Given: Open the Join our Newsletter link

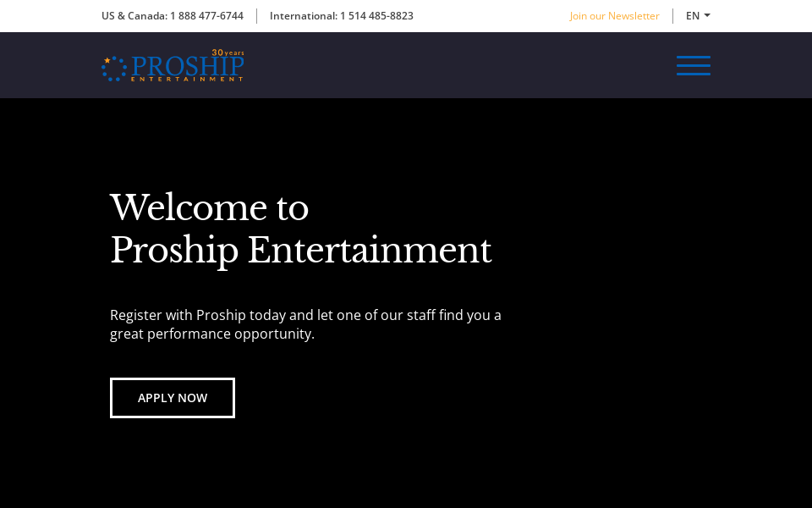Looking at the screenshot, I should (x=614, y=15).
